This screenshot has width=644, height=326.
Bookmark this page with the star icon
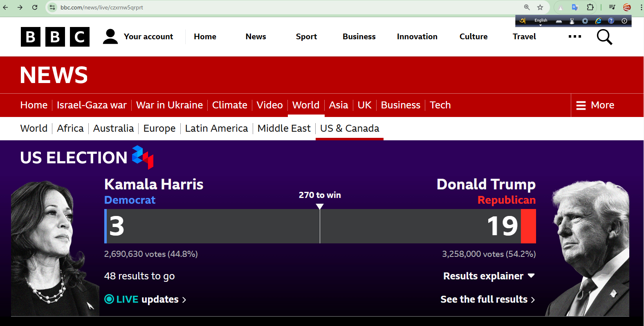tap(540, 7)
